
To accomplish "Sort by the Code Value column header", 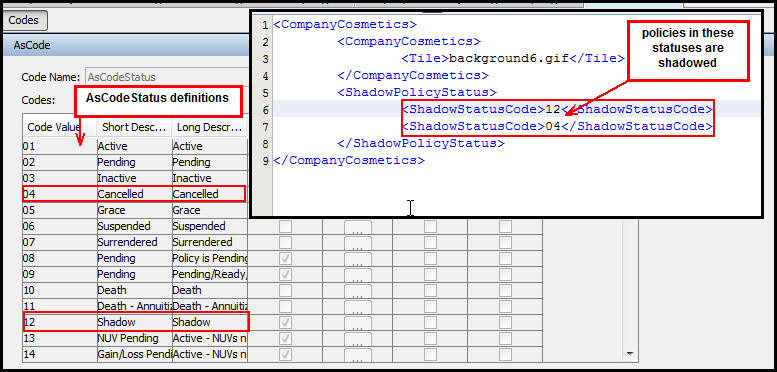I will point(59,127).
